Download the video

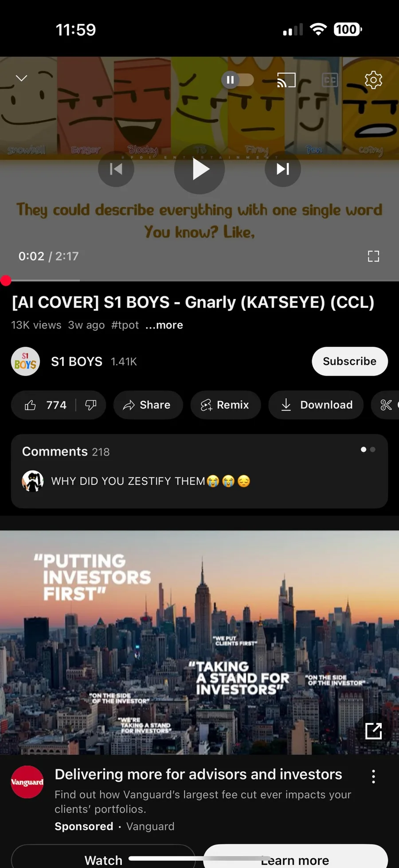tap(316, 405)
